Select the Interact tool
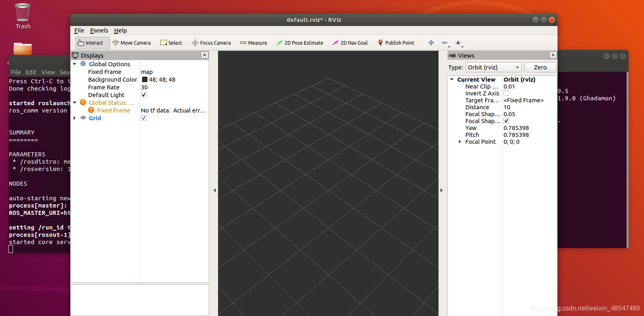The width and height of the screenshot is (644, 316). click(x=93, y=43)
